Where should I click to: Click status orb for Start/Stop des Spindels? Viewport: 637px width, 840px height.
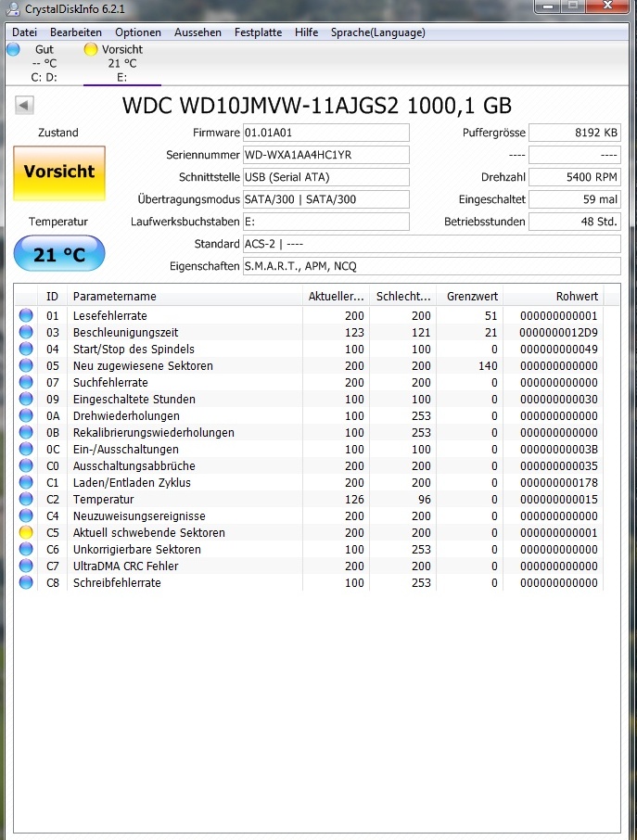click(26, 349)
